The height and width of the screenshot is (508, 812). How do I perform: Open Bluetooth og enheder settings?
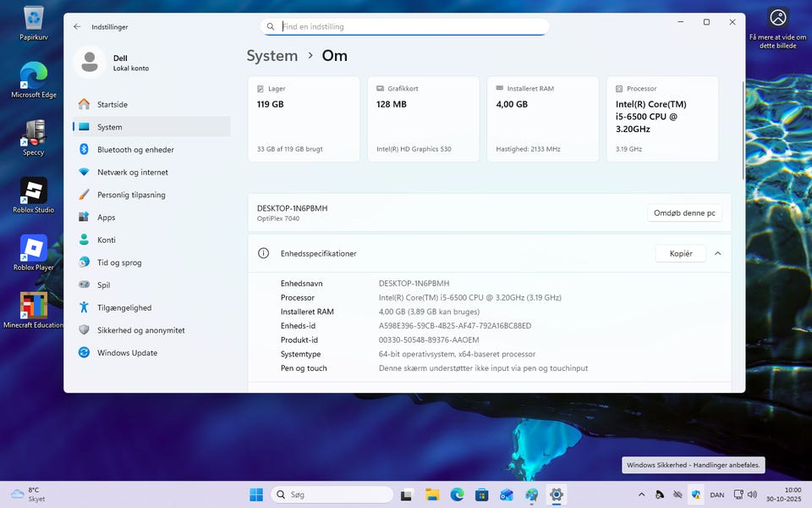click(135, 150)
